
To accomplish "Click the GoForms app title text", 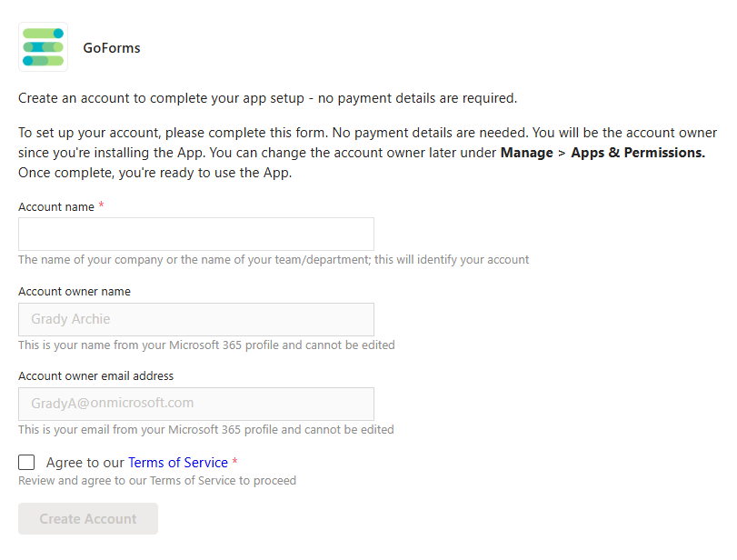I will click(111, 48).
